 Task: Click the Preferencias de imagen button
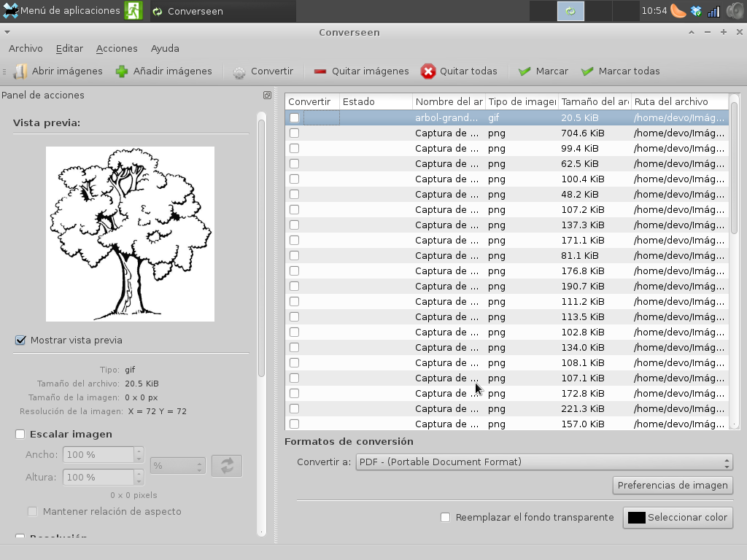pos(672,485)
